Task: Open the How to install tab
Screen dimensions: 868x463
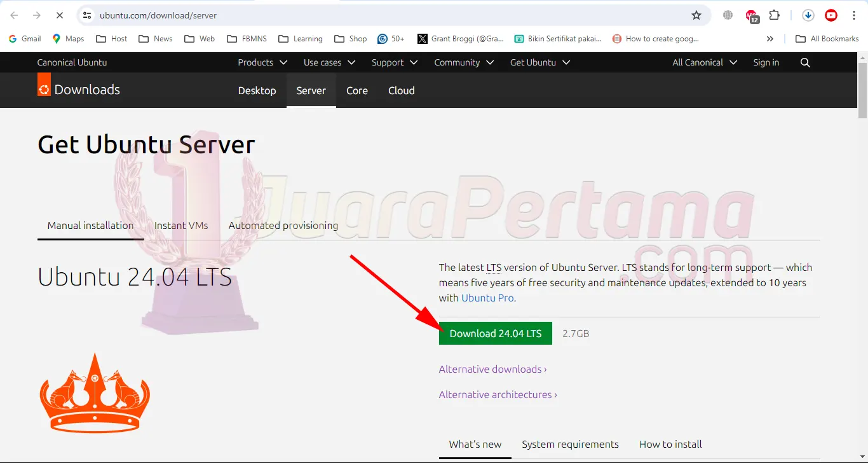Action: 670,444
